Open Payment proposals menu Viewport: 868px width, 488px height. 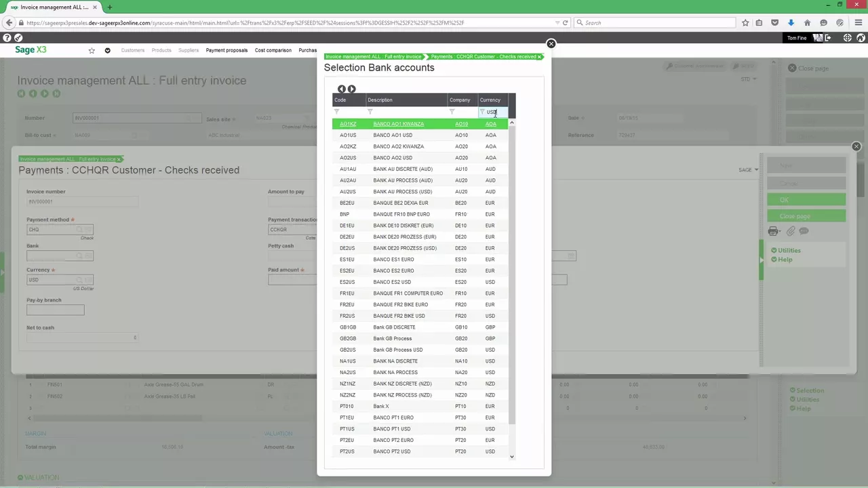[x=226, y=50]
